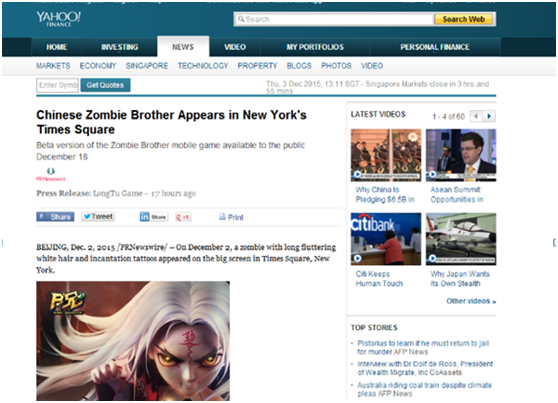Screen dimensions: 558x403
Task: Focus the Enter Symbol input field
Action: click(57, 85)
